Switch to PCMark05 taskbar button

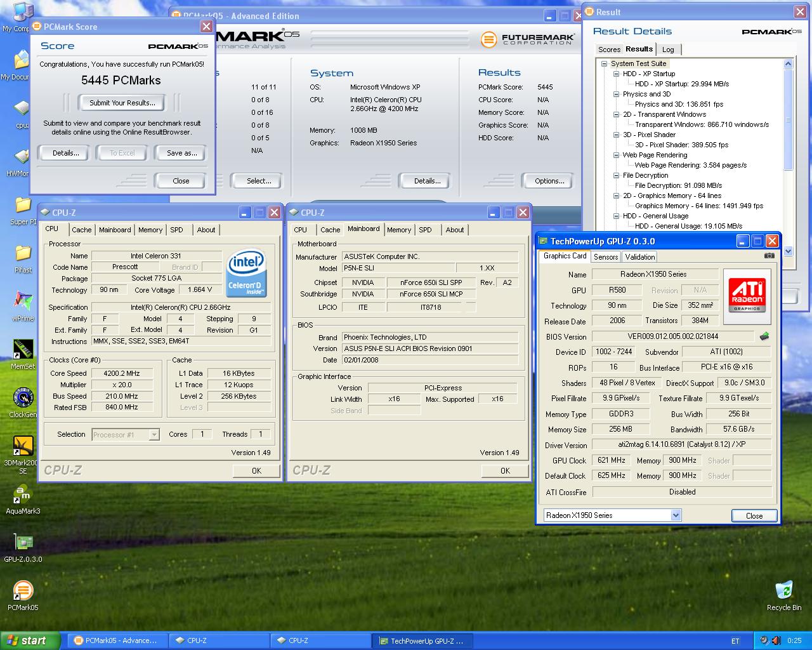click(117, 640)
